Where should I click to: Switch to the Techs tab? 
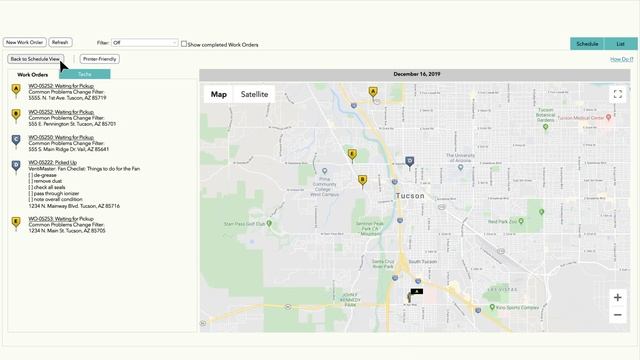pyautogui.click(x=84, y=74)
